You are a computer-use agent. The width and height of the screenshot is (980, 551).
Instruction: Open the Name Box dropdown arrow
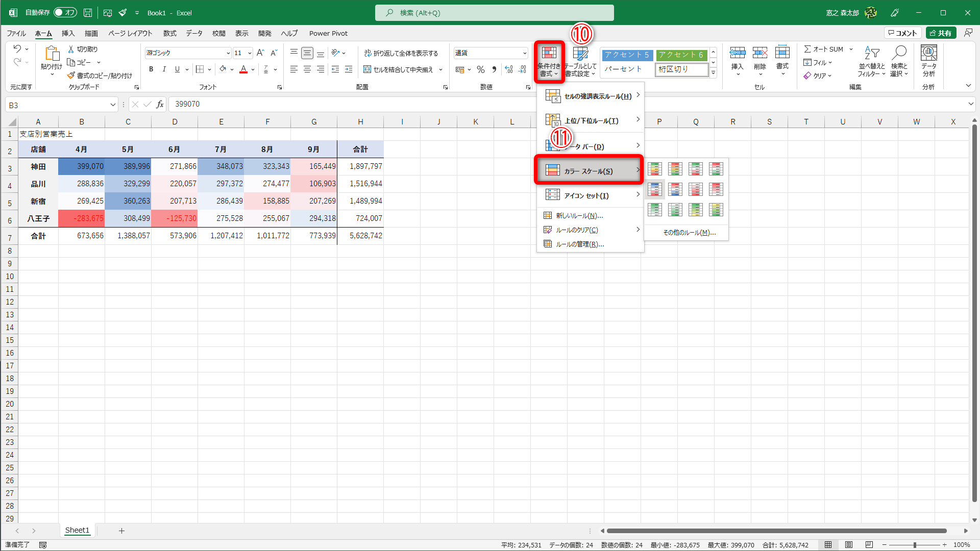[113, 105]
